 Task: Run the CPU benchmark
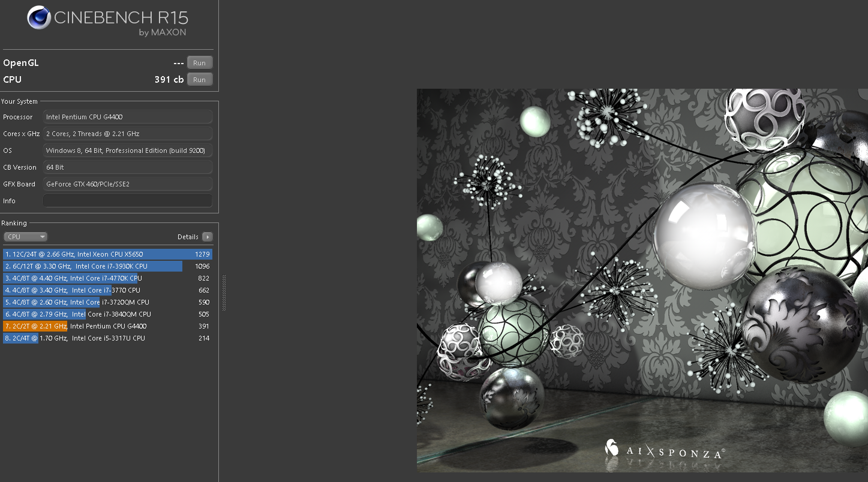coord(199,80)
